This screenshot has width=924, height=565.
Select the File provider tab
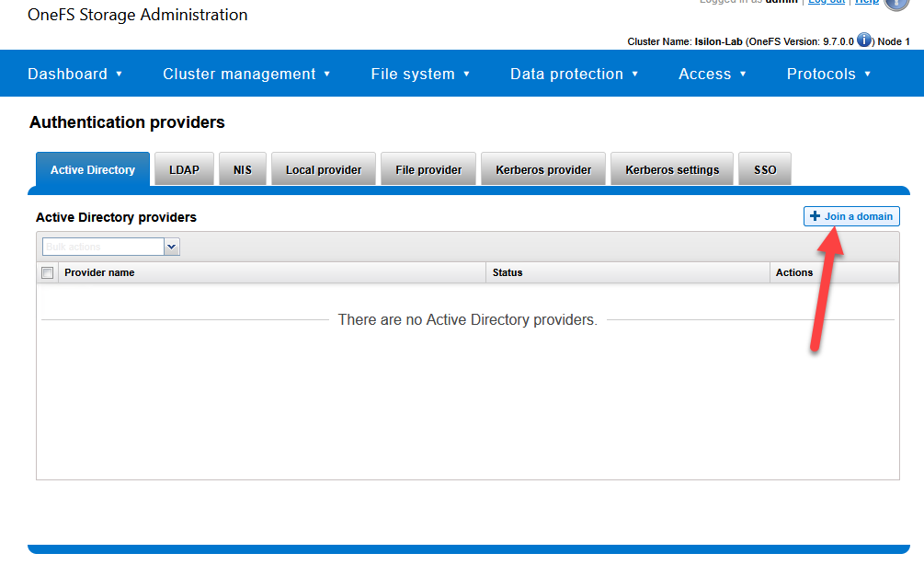(x=428, y=169)
